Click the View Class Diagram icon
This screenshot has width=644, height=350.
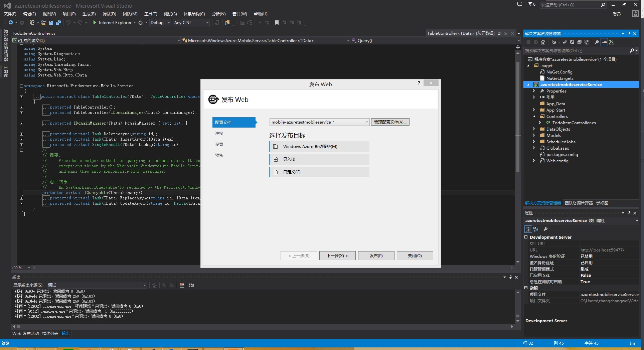pyautogui.click(x=612, y=42)
